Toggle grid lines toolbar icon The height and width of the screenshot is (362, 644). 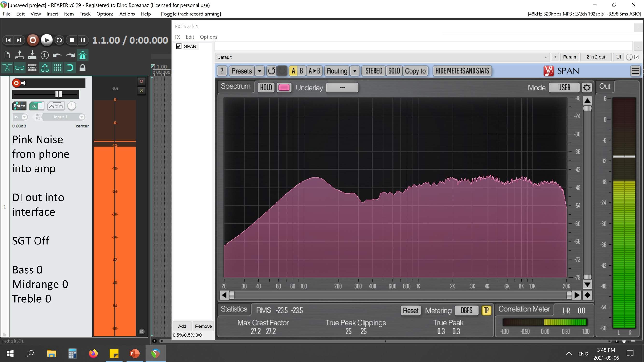pos(57,68)
